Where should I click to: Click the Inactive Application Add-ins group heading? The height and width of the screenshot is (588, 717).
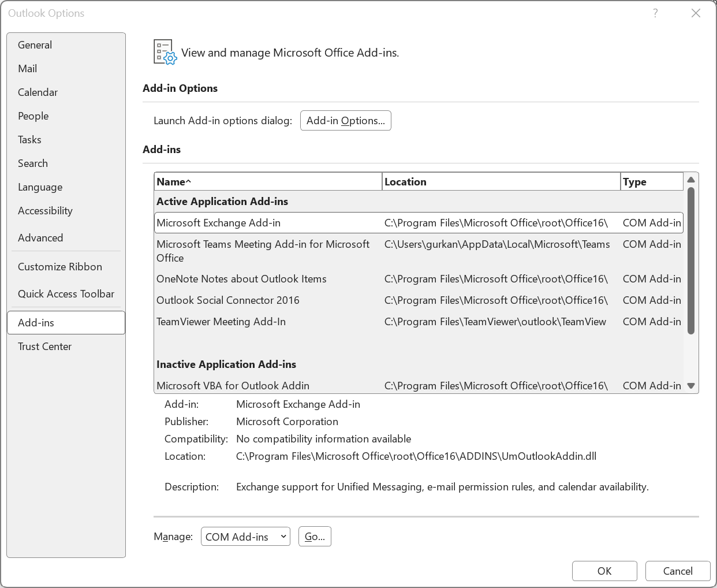pyautogui.click(x=226, y=364)
